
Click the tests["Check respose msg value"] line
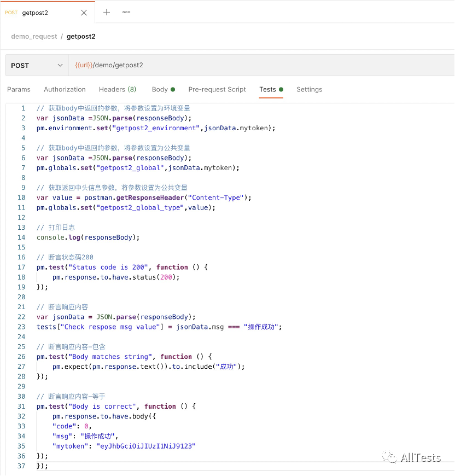click(x=159, y=327)
